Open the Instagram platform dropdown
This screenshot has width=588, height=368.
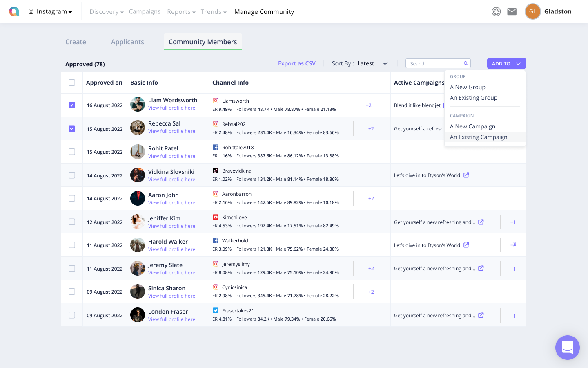50,12
